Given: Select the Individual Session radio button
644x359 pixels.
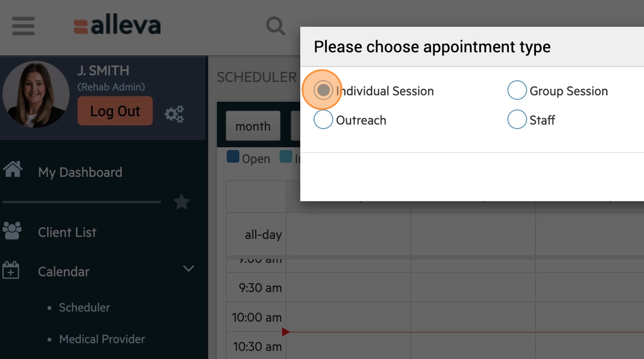Looking at the screenshot, I should [323, 90].
